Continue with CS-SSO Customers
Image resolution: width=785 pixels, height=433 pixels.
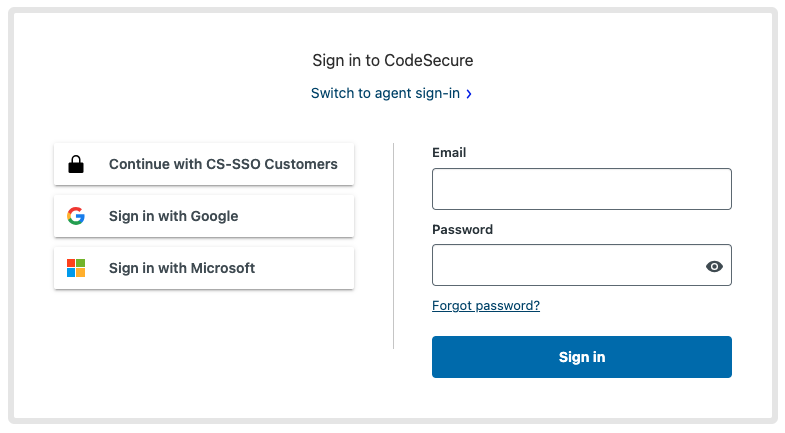204,164
